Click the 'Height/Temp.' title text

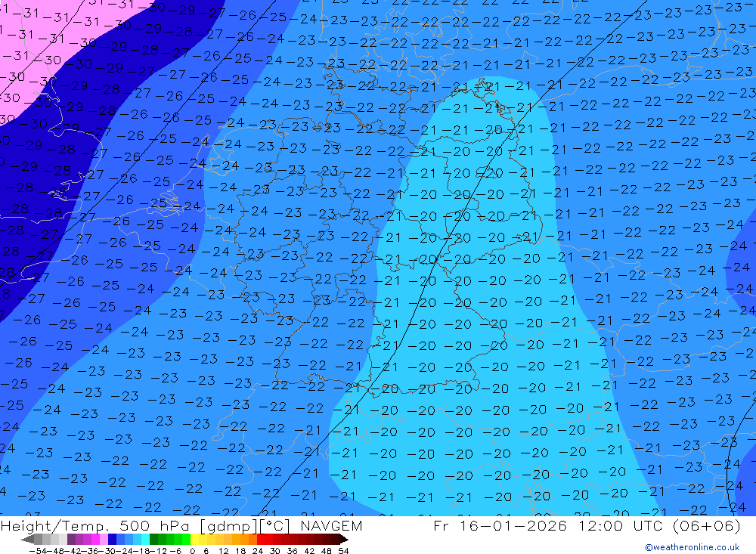(55, 525)
